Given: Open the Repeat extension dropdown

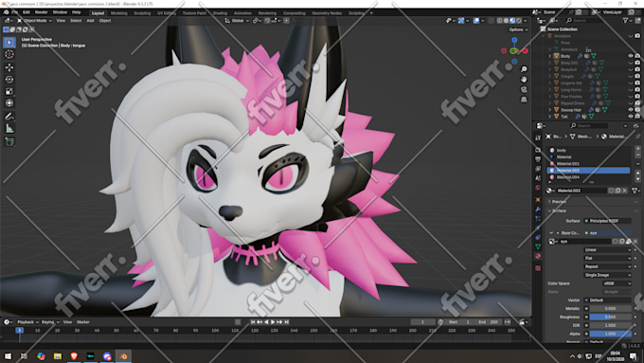Looking at the screenshot, I should click(x=607, y=266).
